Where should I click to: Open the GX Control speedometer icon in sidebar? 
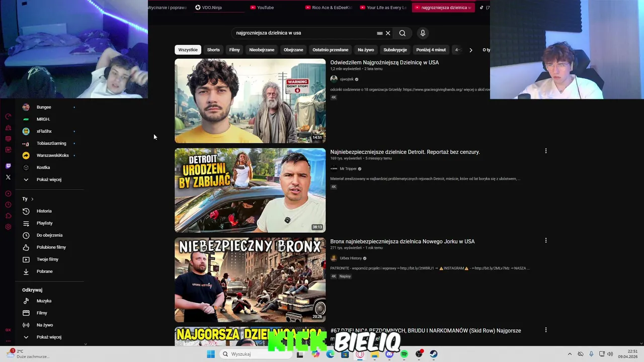[8, 116]
